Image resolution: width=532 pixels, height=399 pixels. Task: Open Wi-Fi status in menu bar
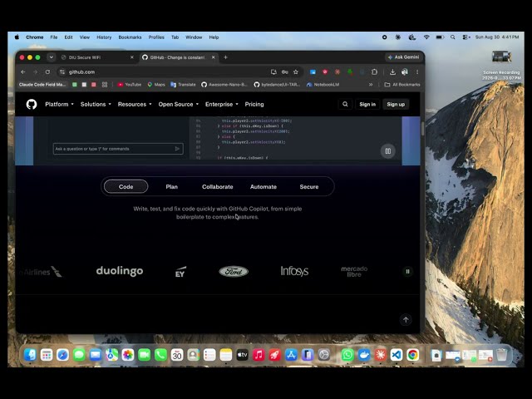426,37
